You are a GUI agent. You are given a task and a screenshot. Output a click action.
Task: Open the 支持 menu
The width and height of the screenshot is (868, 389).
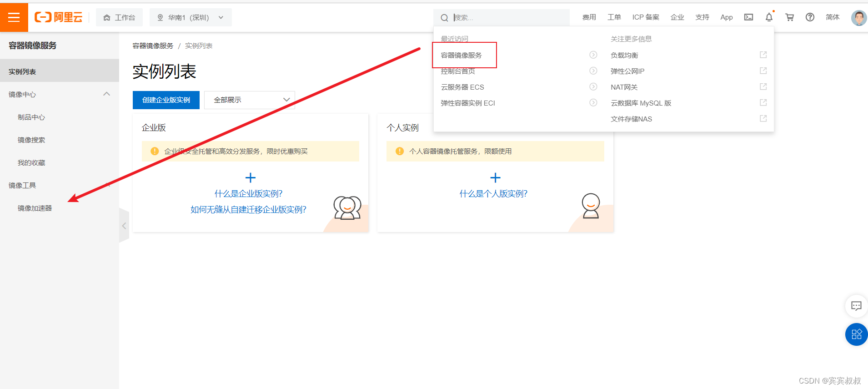(702, 17)
